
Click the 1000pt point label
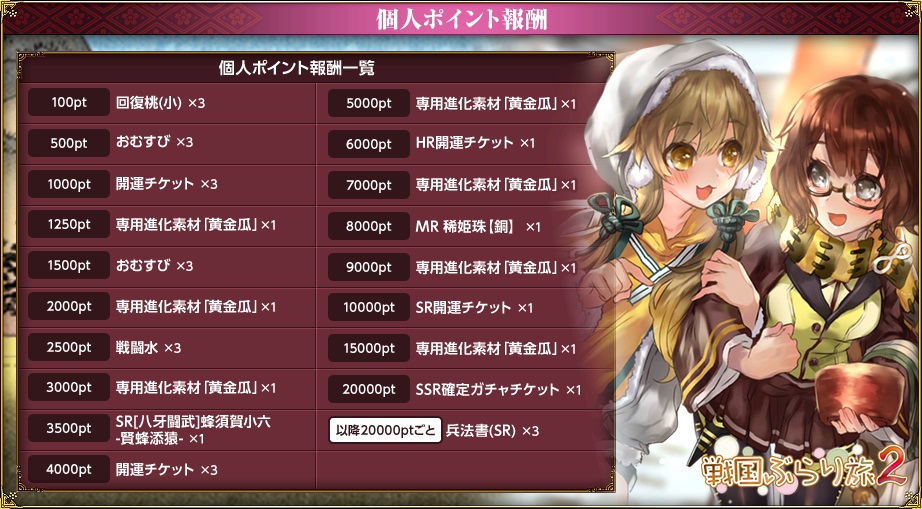coord(69,185)
